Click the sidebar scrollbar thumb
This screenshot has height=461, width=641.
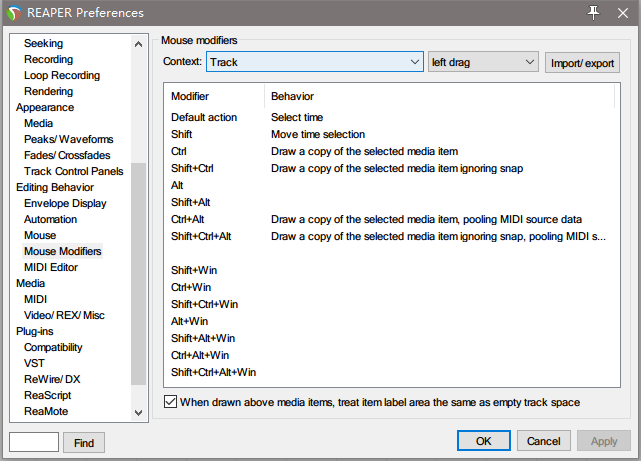pos(139,274)
